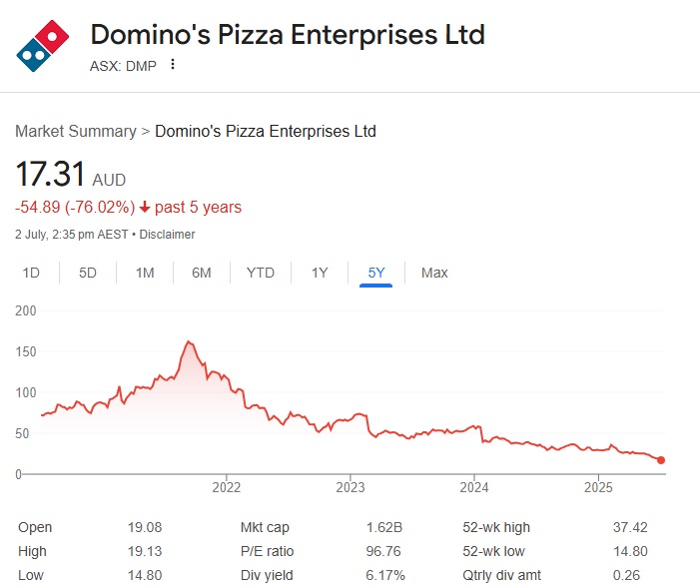Show the YTD price chart
700x588 pixels.
[261, 273]
